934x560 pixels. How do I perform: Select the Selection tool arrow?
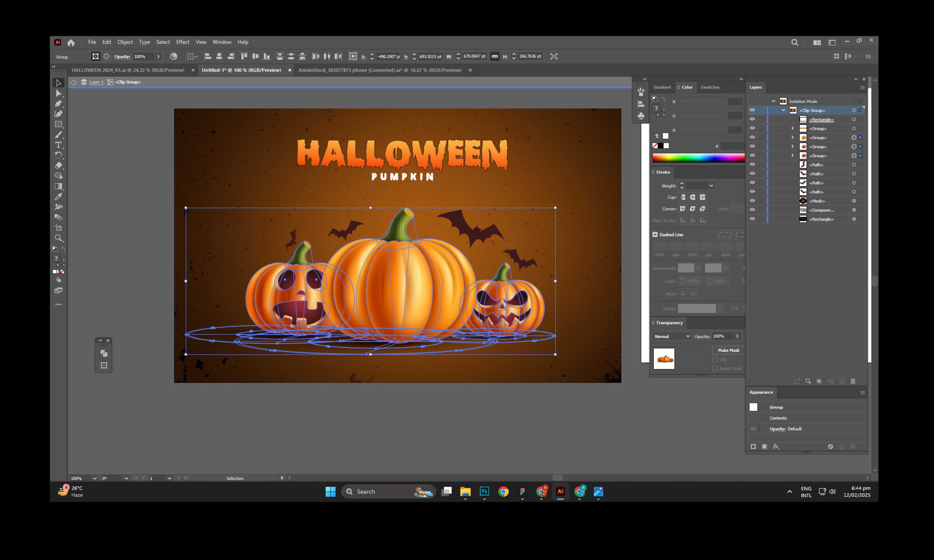(x=58, y=83)
